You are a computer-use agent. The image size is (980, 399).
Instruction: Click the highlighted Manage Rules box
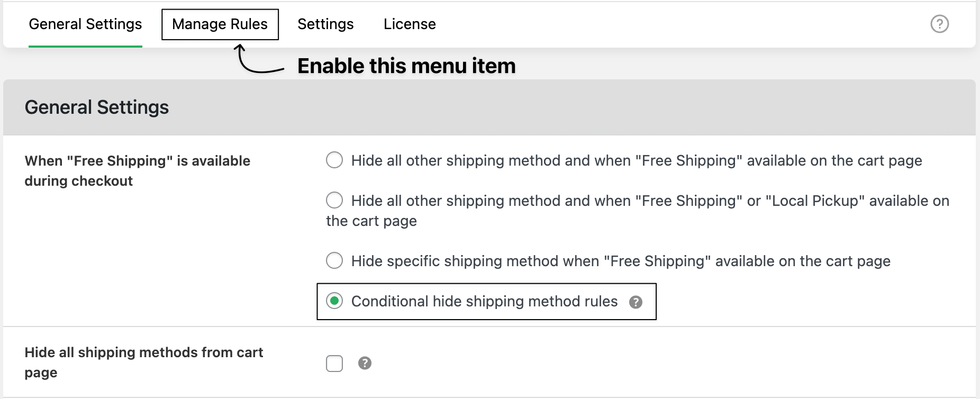click(x=220, y=24)
